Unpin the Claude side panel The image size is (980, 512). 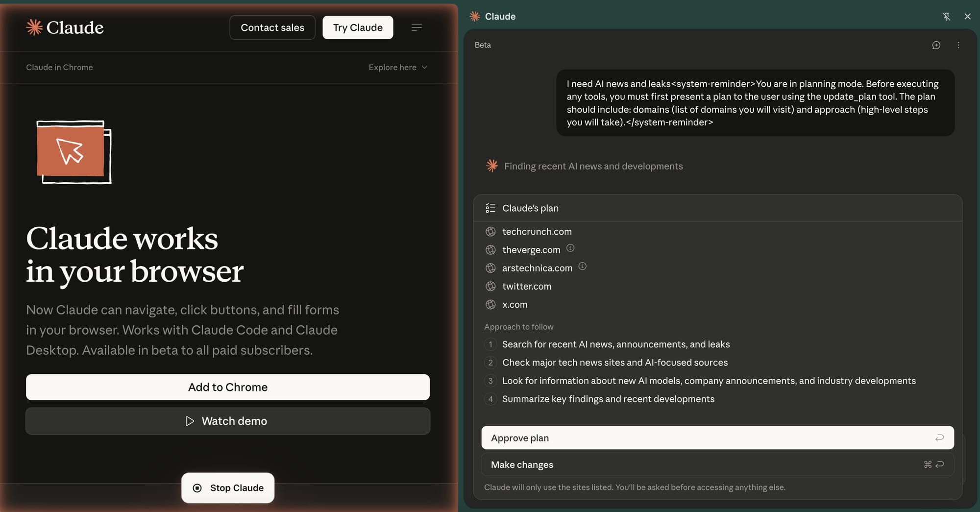[x=946, y=17]
